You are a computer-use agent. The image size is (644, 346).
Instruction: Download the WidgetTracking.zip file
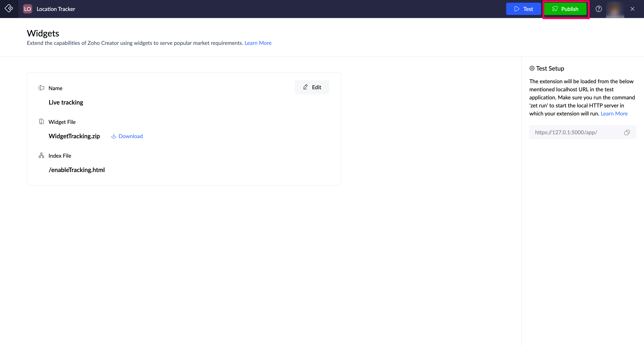pos(127,136)
